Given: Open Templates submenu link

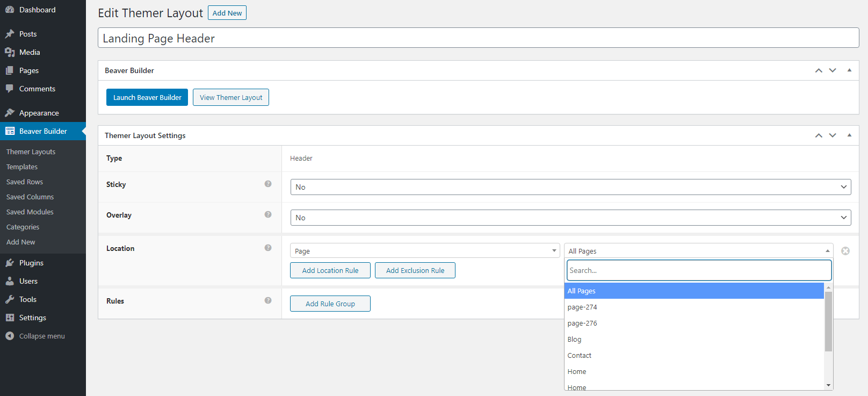Looking at the screenshot, I should (x=22, y=167).
